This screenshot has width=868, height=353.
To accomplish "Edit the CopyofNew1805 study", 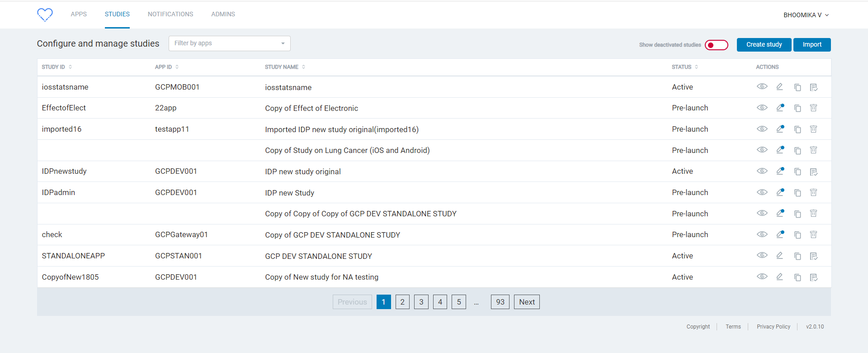I will pyautogui.click(x=780, y=277).
